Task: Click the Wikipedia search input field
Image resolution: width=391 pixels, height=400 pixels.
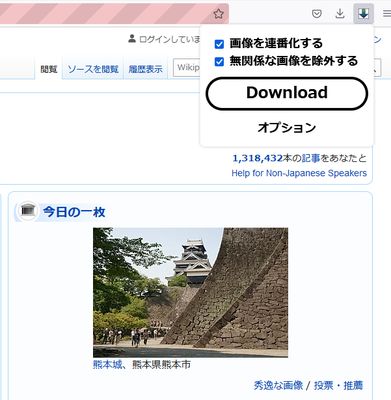Action: coord(187,68)
